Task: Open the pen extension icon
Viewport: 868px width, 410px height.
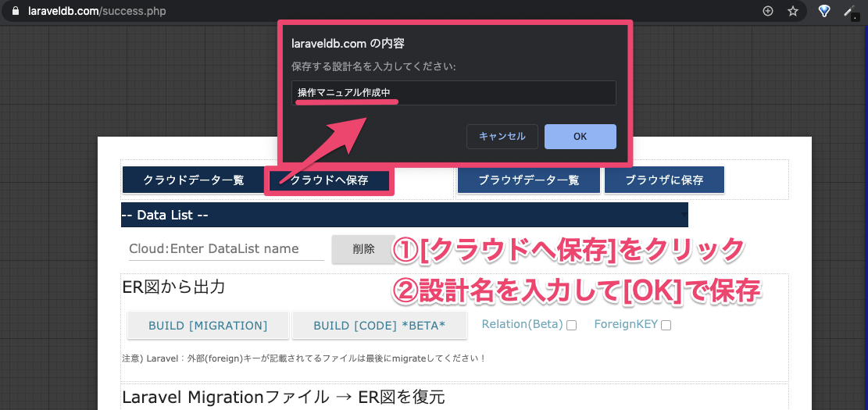Action: (849, 11)
